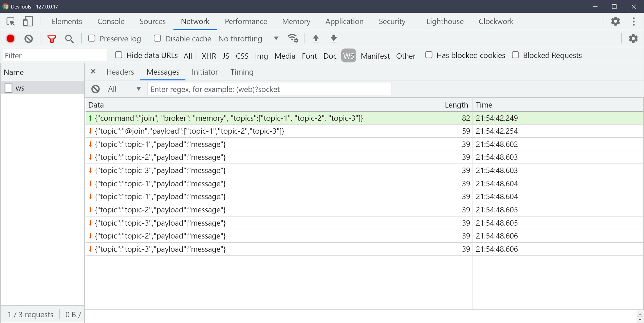The image size is (644, 323).
Task: Open network conditions settings icon
Action: point(293,38)
